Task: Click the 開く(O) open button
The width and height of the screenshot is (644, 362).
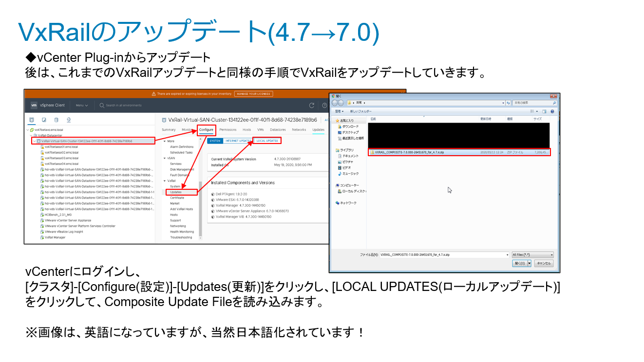Action: pos(520,263)
